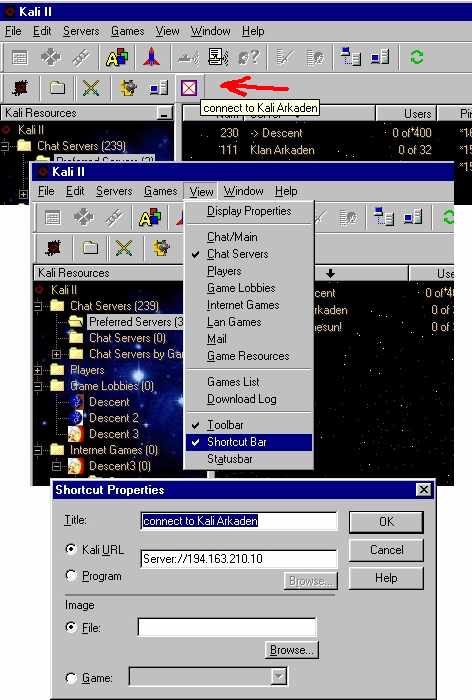Enable Statusbar in the View menu
472x700 pixels.
point(249,459)
